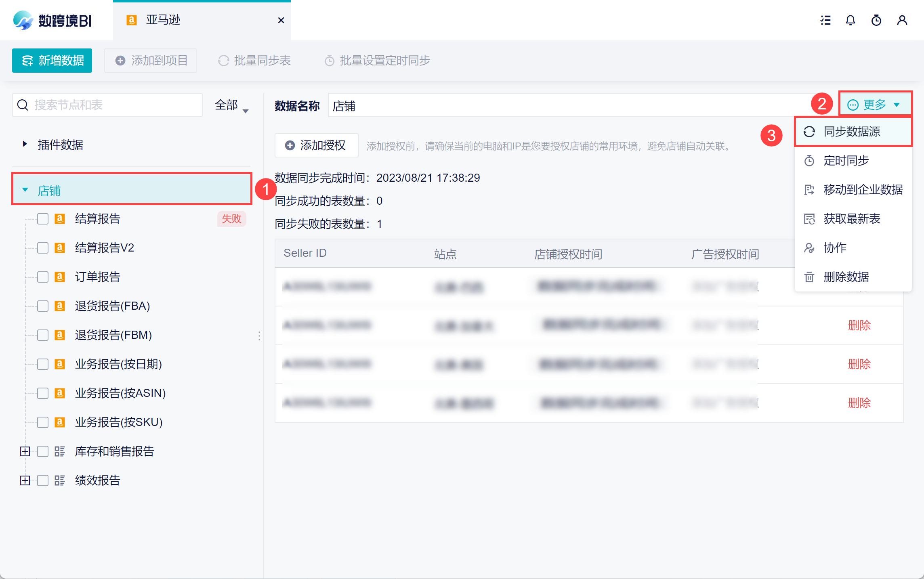
Task: Open the user profile icon
Action: click(902, 20)
